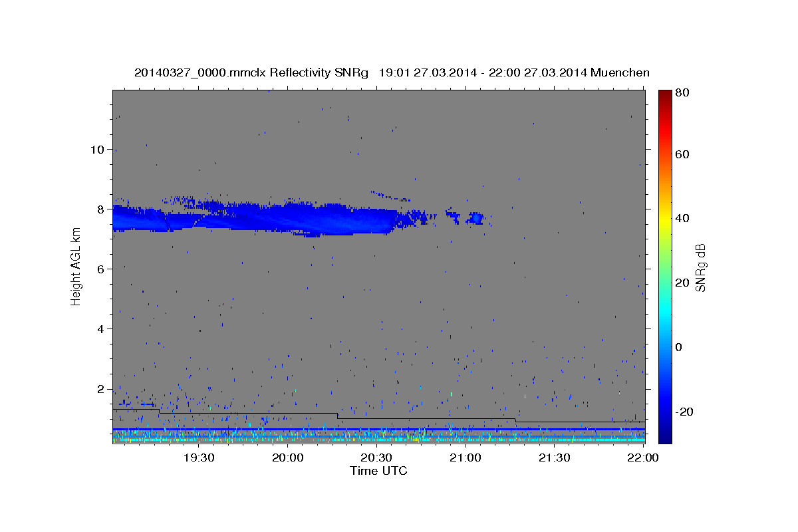Click the 'Time UTC' axis label
Viewport: 798px width, 532px height.
coord(378,471)
